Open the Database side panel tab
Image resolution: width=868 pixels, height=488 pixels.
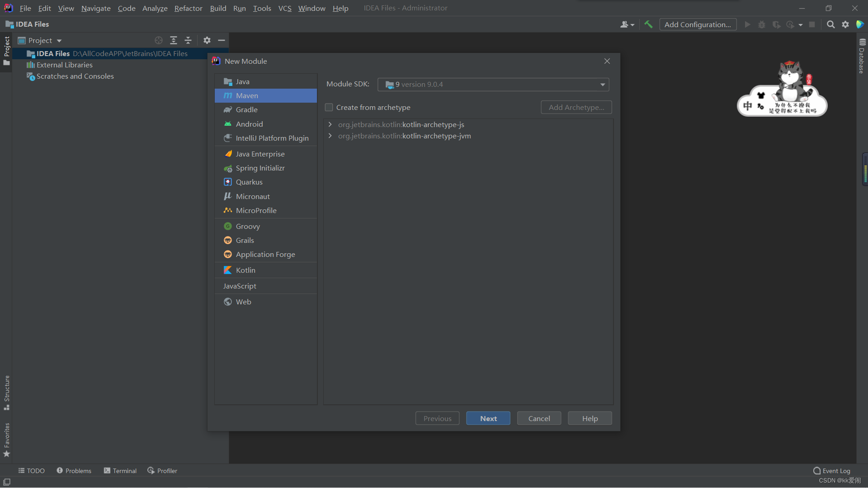[x=862, y=56]
